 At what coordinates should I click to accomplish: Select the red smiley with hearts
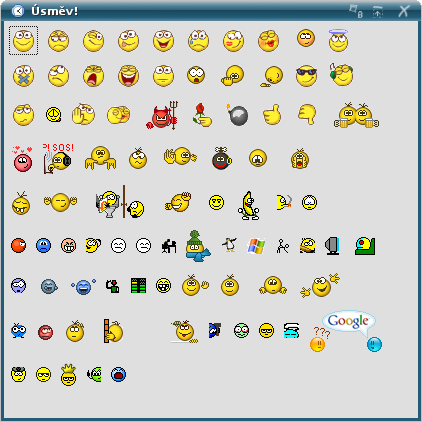[x=22, y=159]
